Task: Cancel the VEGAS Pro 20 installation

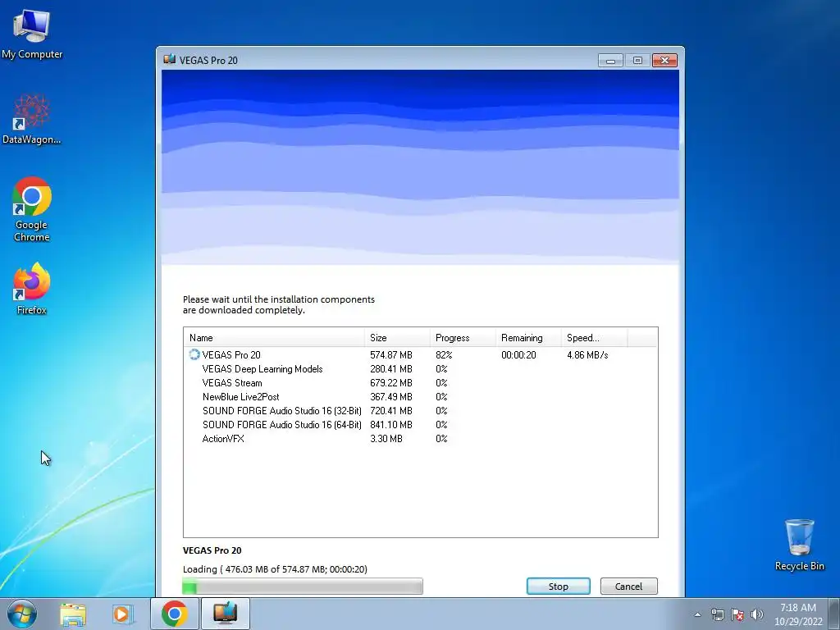Action: pyautogui.click(x=628, y=586)
